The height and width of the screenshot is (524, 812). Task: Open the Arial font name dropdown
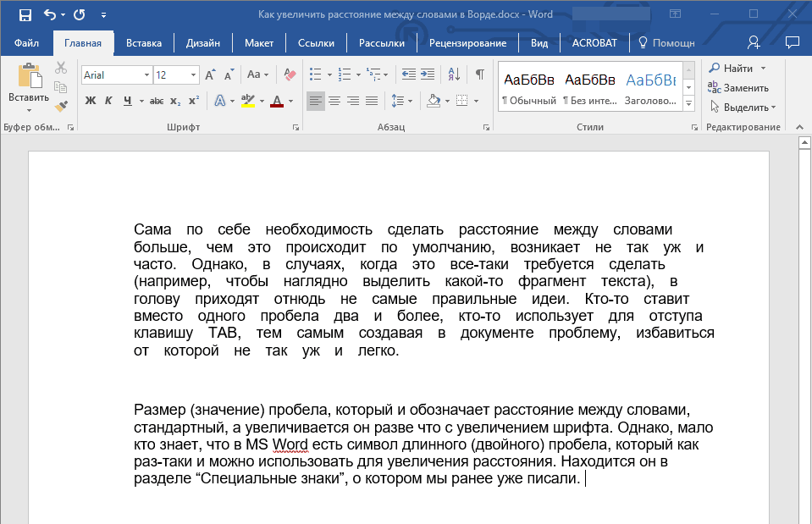pos(146,75)
